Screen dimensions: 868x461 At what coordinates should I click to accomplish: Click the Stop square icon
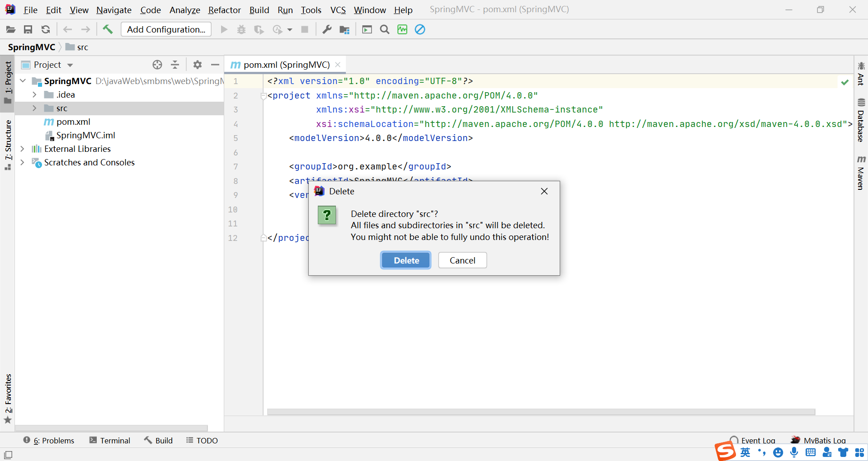pos(305,29)
